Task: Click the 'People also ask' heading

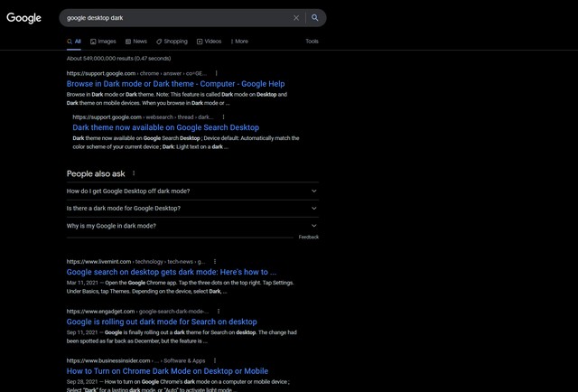Action: click(x=96, y=173)
